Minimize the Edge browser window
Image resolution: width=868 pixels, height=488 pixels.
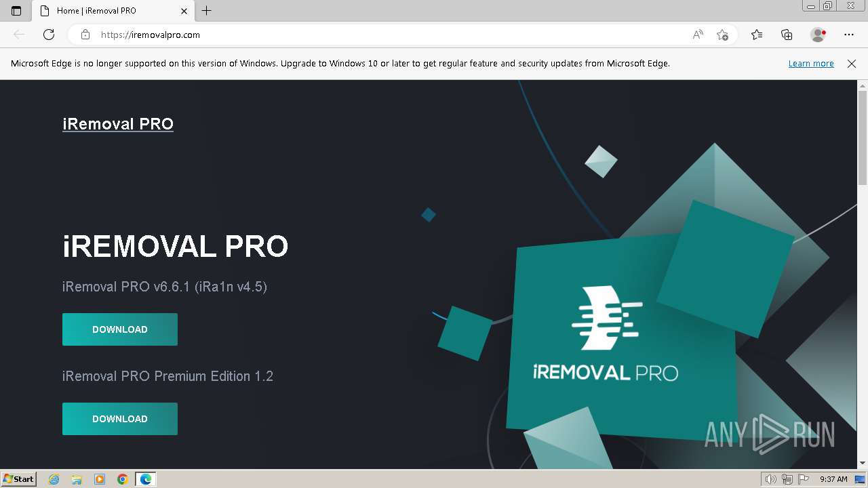point(811,6)
